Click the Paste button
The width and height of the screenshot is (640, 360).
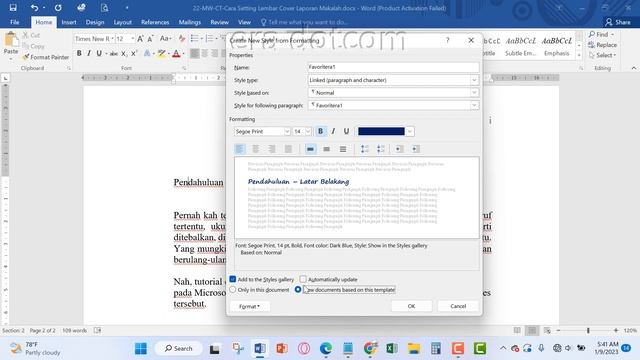tap(11, 44)
